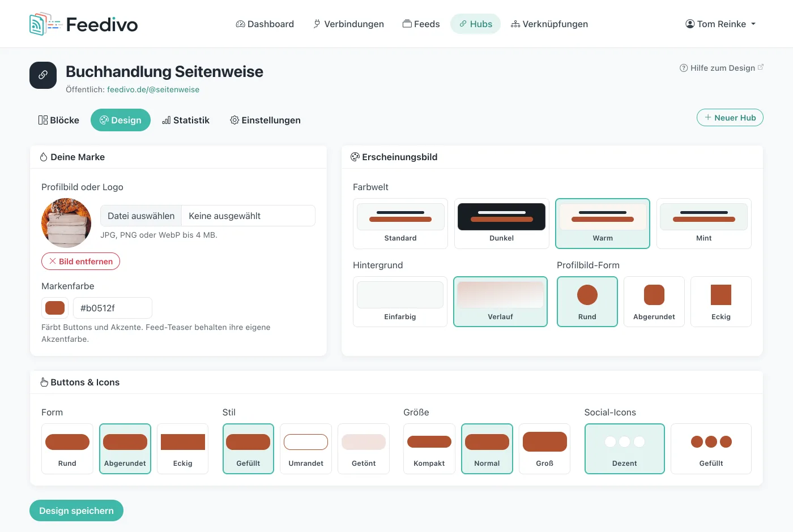Pick the Eckig button form
The width and height of the screenshot is (793, 532).
(183, 449)
